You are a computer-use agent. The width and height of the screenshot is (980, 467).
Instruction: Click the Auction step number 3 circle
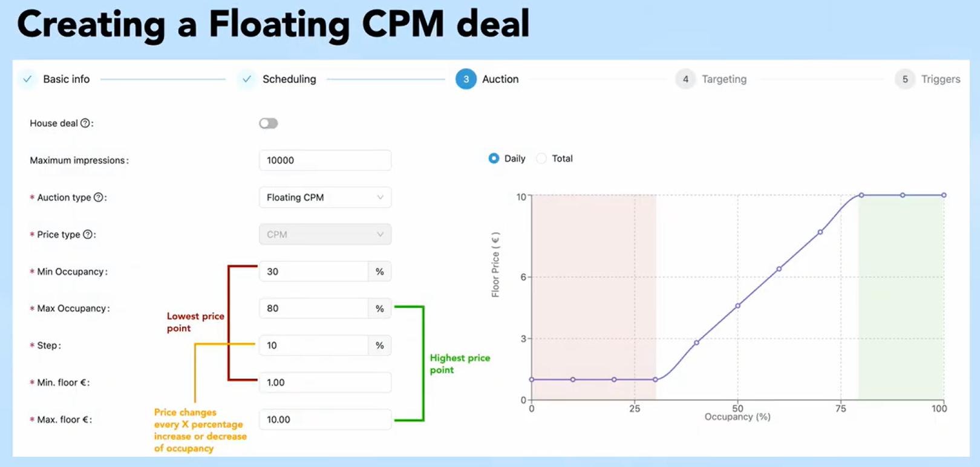(466, 79)
